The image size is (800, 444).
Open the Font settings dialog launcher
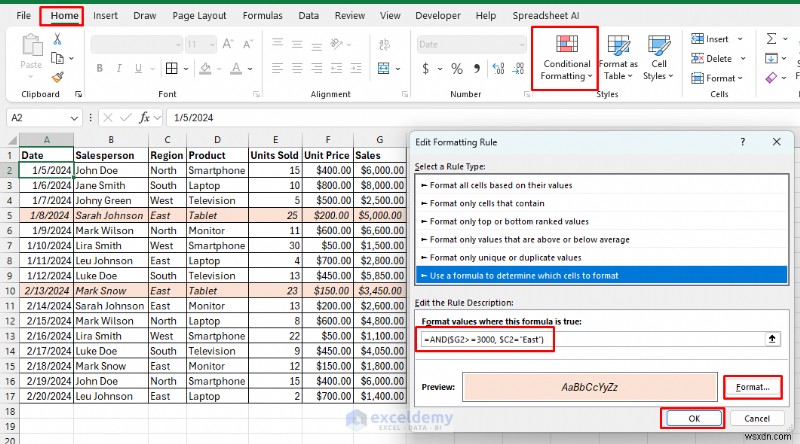pyautogui.click(x=256, y=94)
